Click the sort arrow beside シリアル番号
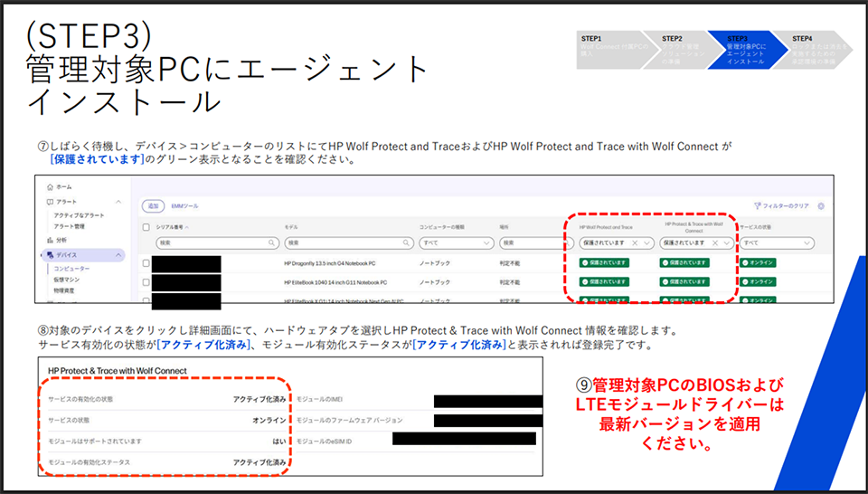Screen dimensions: 868x494 (x=186, y=228)
